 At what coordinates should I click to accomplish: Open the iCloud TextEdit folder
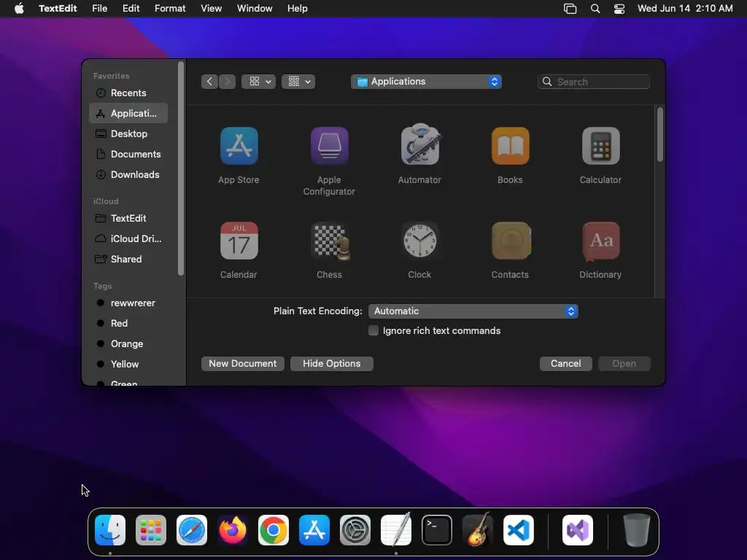pyautogui.click(x=128, y=219)
